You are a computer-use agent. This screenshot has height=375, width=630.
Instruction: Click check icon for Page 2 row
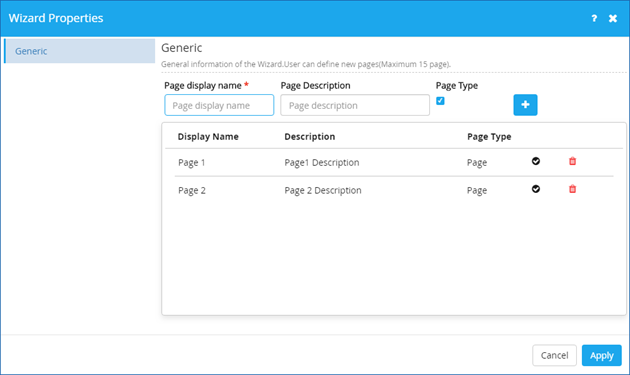536,189
